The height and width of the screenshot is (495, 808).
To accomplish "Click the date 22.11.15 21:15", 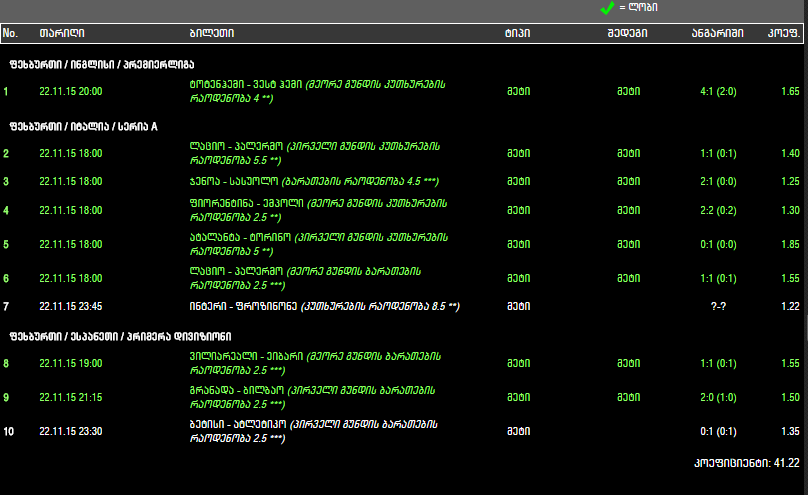I will pos(71,398).
